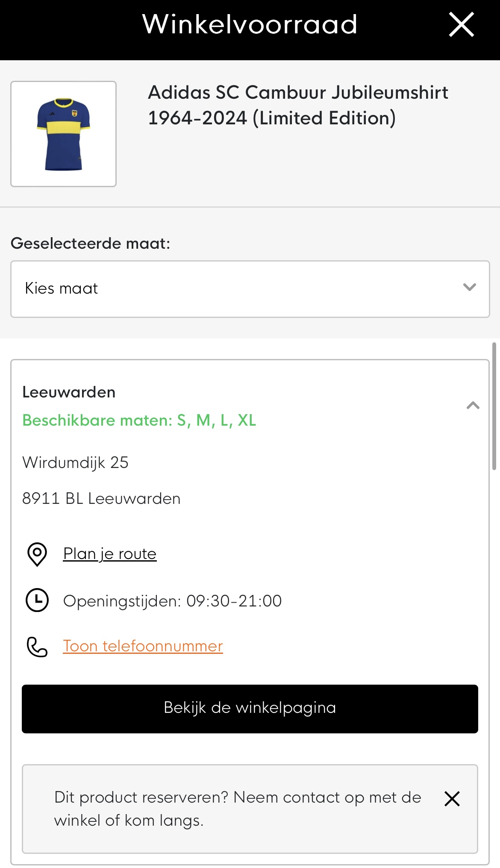Show the store phone via Toon telefoonnummer
The height and width of the screenshot is (868, 500).
click(143, 646)
